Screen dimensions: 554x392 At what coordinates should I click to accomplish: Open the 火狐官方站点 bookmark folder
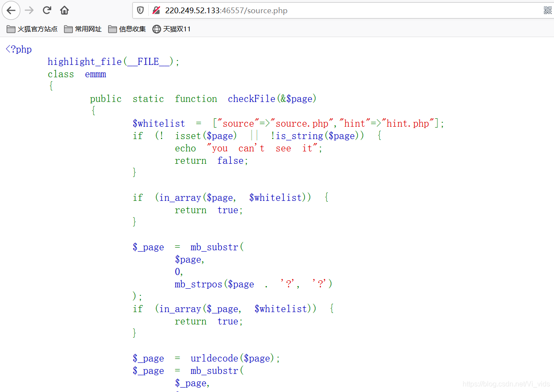[32, 29]
